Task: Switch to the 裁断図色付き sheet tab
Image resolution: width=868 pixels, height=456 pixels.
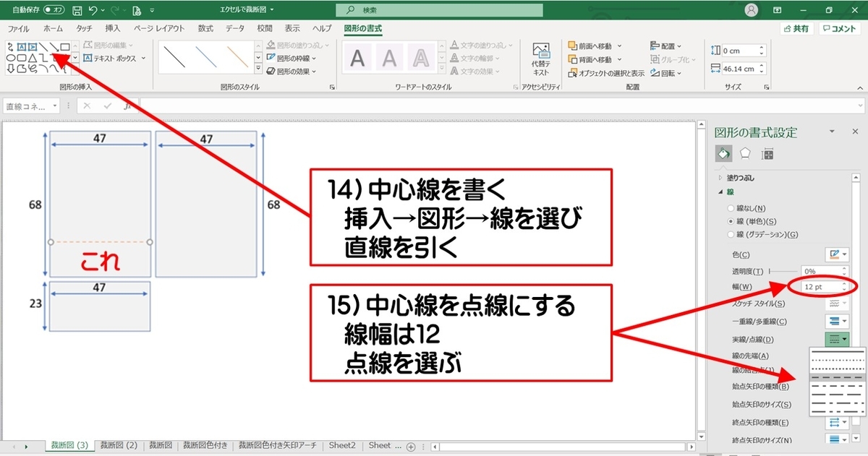Action: coord(206,445)
